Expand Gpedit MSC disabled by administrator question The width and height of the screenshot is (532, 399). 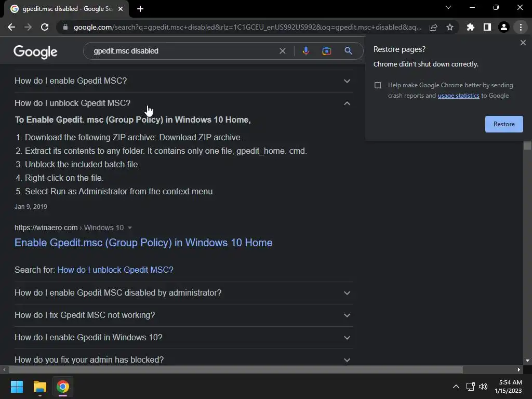[183, 293]
